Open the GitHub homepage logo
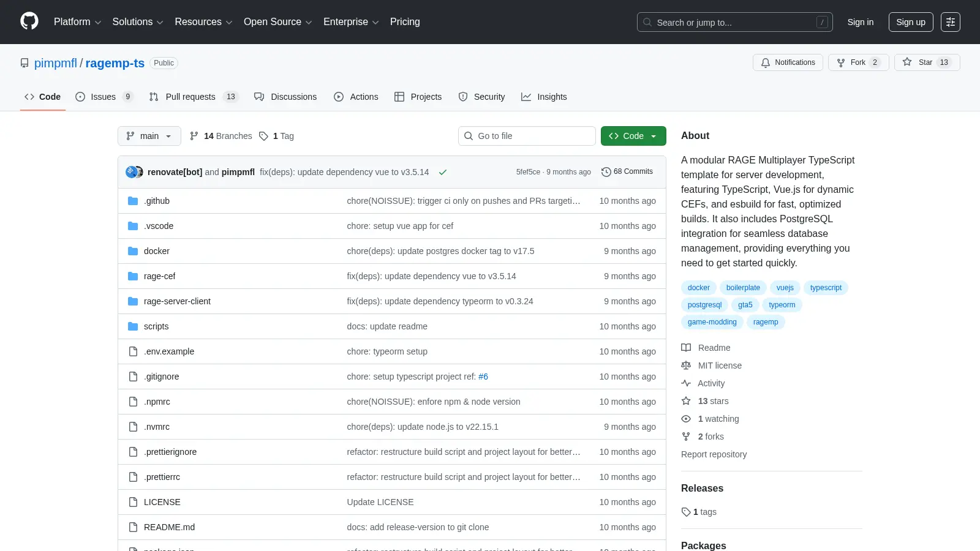The width and height of the screenshot is (980, 551). coord(29,21)
